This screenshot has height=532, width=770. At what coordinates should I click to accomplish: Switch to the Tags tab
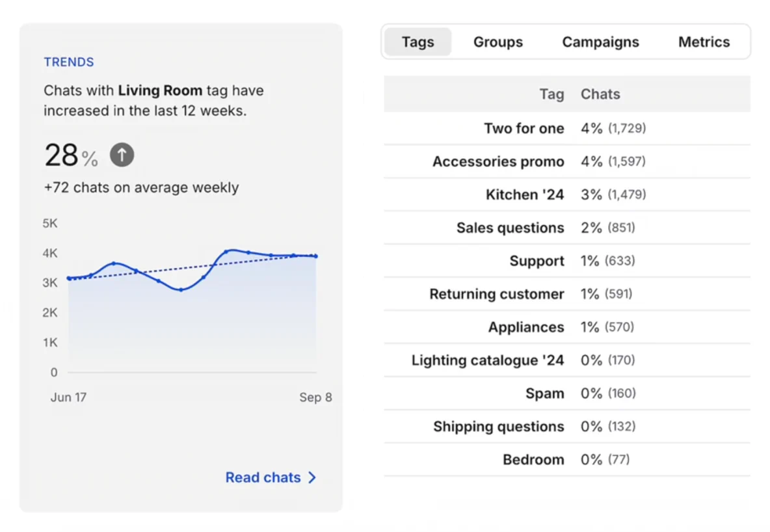tap(418, 42)
